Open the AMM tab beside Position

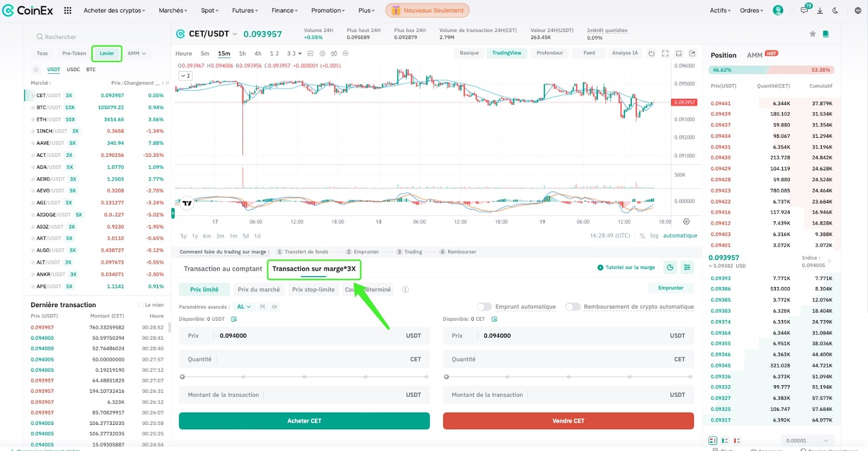(x=755, y=55)
